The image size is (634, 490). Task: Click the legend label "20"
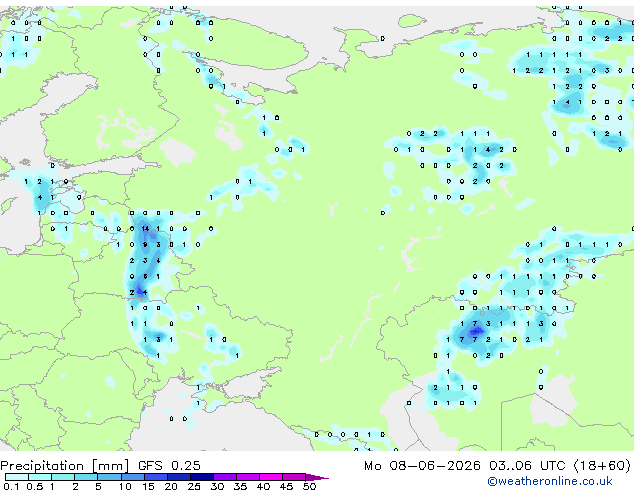tap(171, 486)
